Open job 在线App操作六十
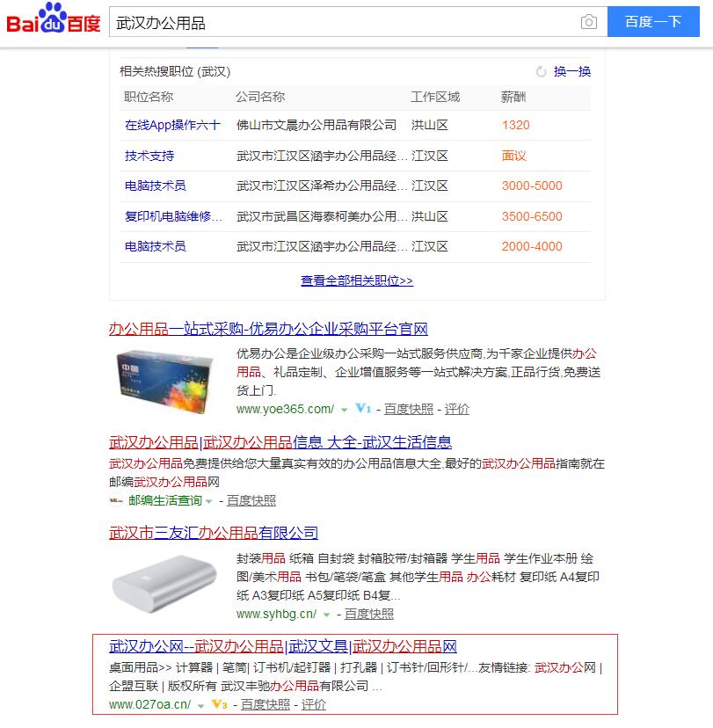The height and width of the screenshot is (728, 713). click(172, 125)
